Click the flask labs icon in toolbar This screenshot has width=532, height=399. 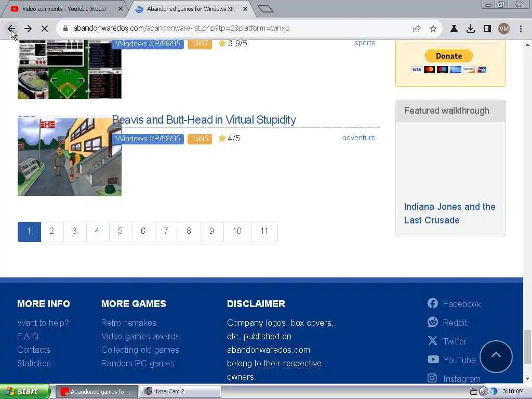454,29
